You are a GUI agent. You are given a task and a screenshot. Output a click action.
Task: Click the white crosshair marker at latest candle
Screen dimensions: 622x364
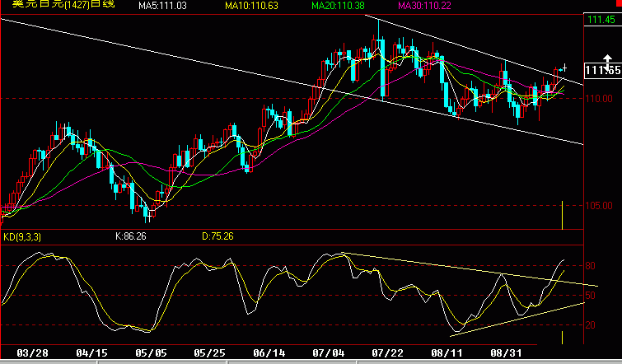click(564, 68)
